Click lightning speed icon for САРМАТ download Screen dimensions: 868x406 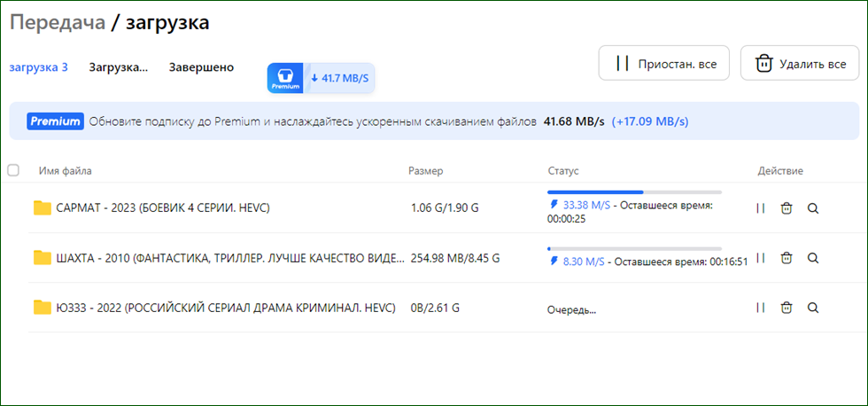coord(554,205)
